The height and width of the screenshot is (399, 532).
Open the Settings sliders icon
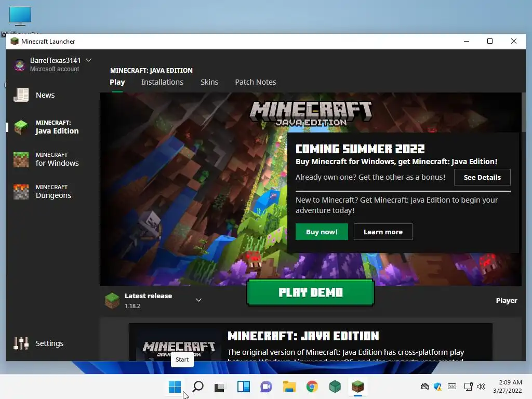point(21,343)
